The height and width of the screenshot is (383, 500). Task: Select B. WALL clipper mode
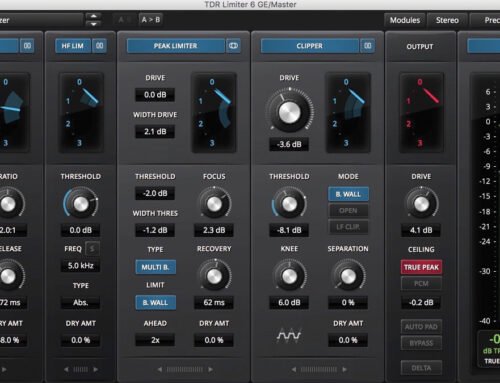[348, 194]
